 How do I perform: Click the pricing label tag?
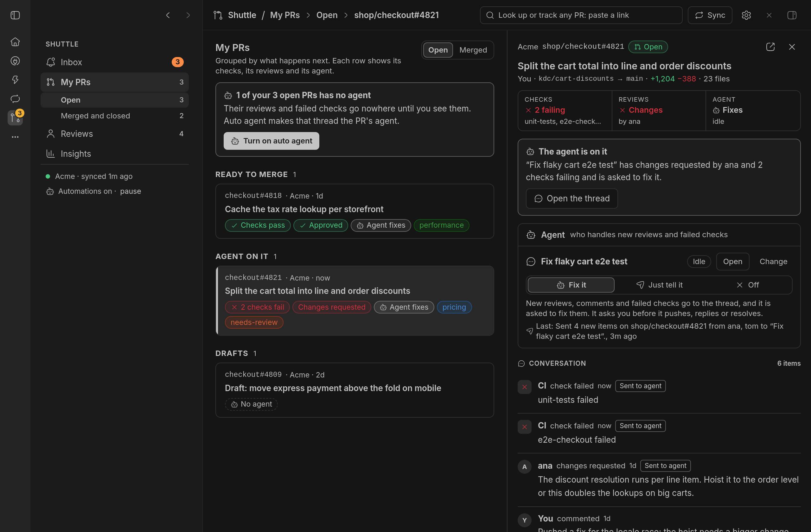454,307
